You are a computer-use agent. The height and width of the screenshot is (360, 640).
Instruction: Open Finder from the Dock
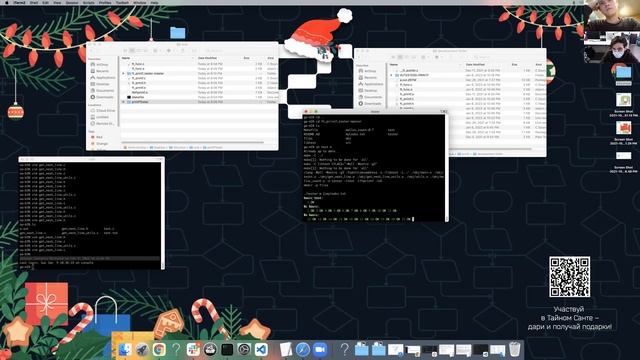point(125,350)
